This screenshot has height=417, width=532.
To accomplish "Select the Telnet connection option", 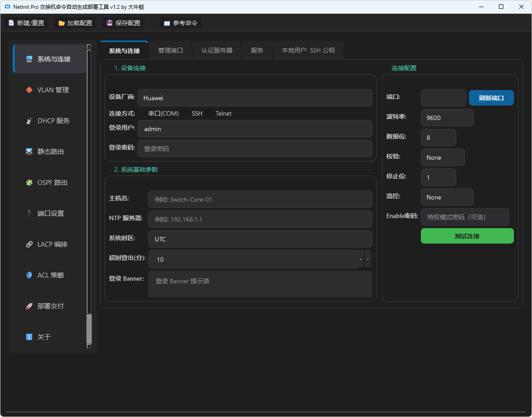I will 209,113.
